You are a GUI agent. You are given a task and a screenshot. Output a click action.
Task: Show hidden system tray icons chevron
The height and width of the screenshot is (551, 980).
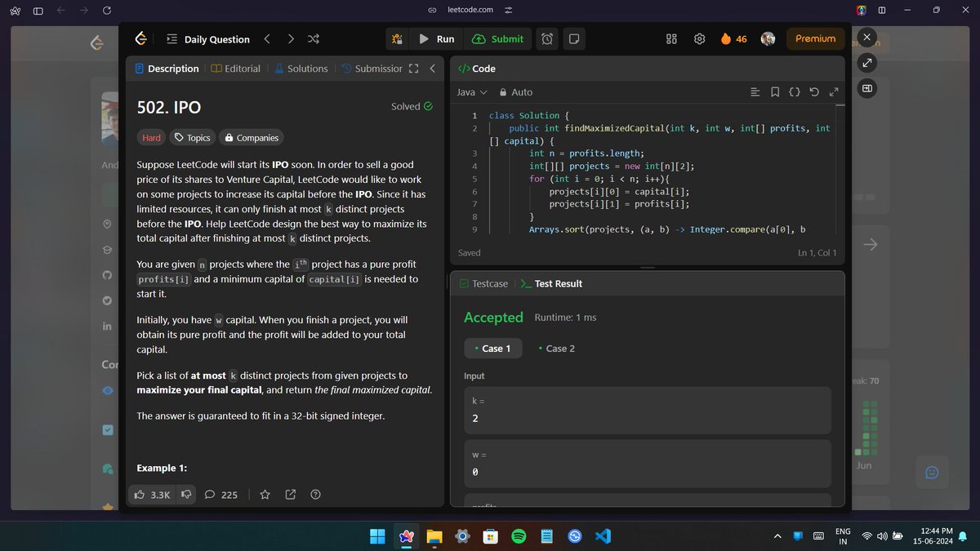(x=777, y=536)
